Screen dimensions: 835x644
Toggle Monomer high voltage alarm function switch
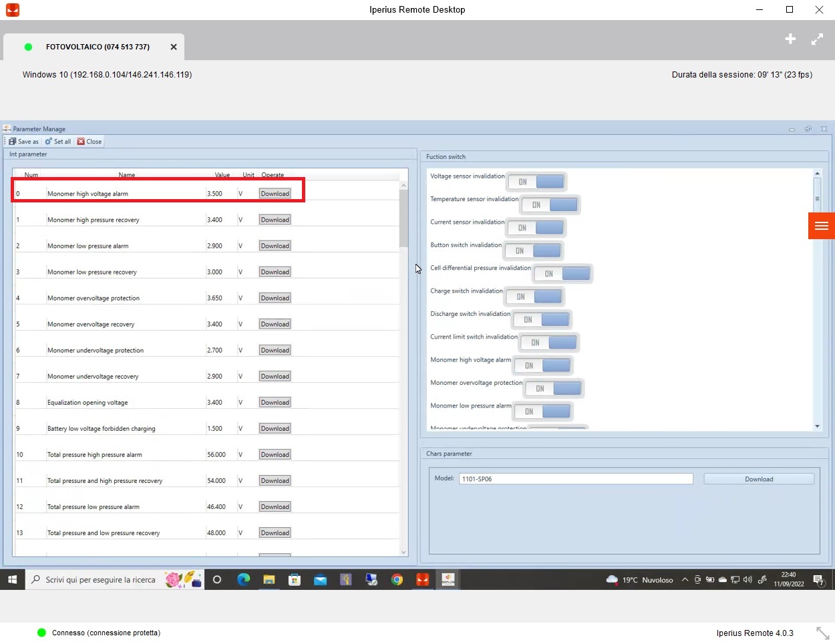[x=542, y=365]
